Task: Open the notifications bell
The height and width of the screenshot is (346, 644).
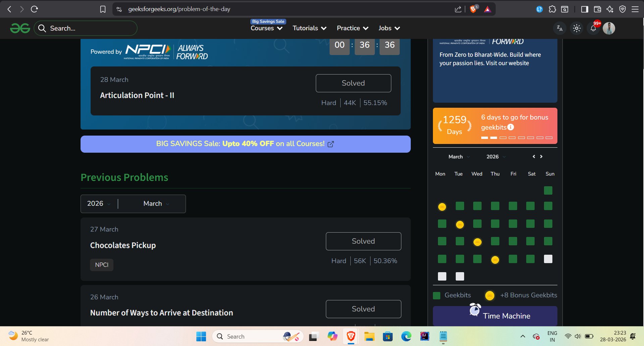Action: [x=593, y=28]
